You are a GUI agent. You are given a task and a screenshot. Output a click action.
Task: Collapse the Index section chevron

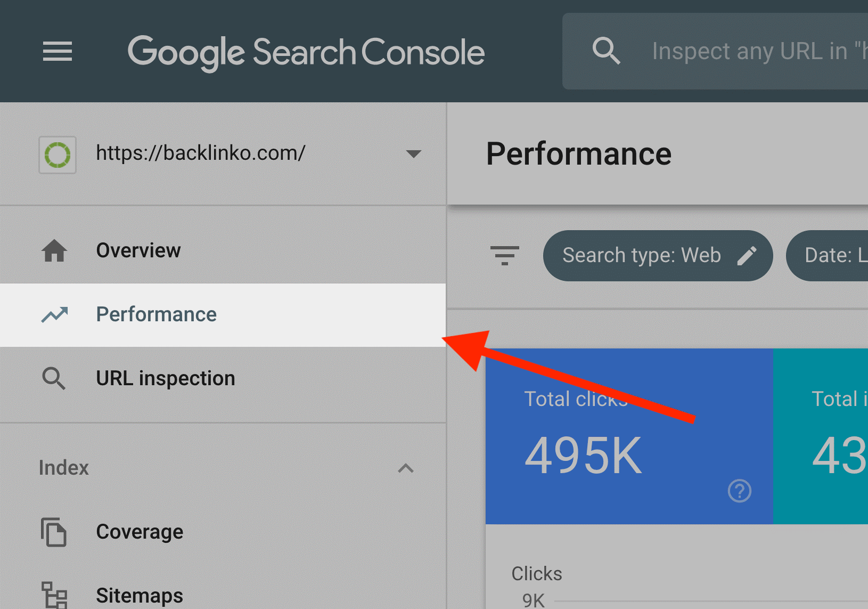[x=406, y=468]
